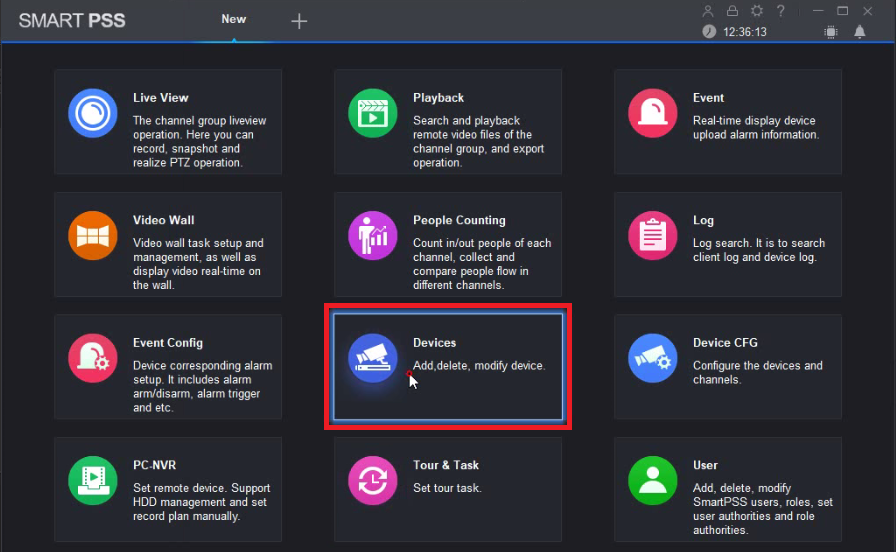
Task: Click the Event tile title
Action: pos(708,98)
